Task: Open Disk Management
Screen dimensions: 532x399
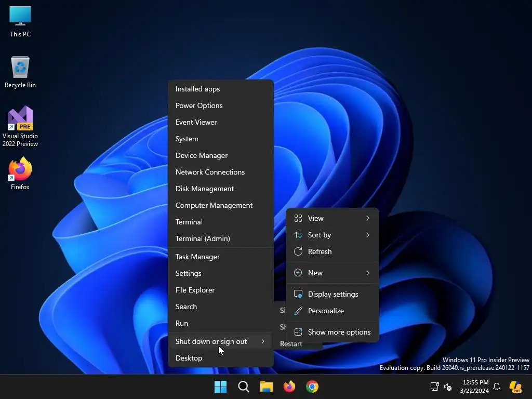Action: click(x=221, y=189)
